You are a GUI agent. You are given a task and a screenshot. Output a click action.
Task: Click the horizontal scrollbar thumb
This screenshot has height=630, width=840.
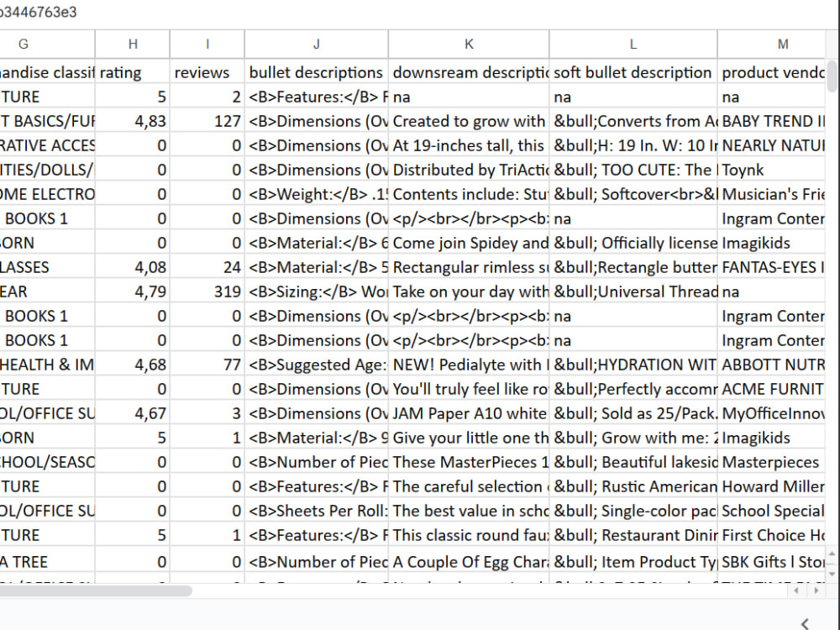[96, 591]
